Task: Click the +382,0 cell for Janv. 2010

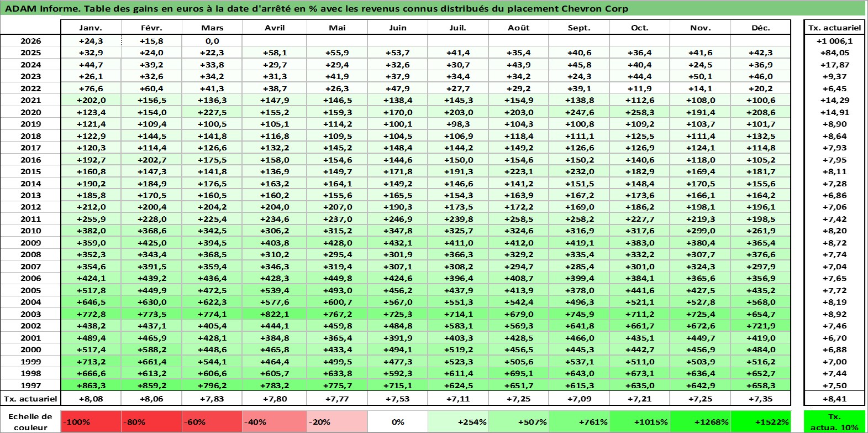Action: click(91, 231)
